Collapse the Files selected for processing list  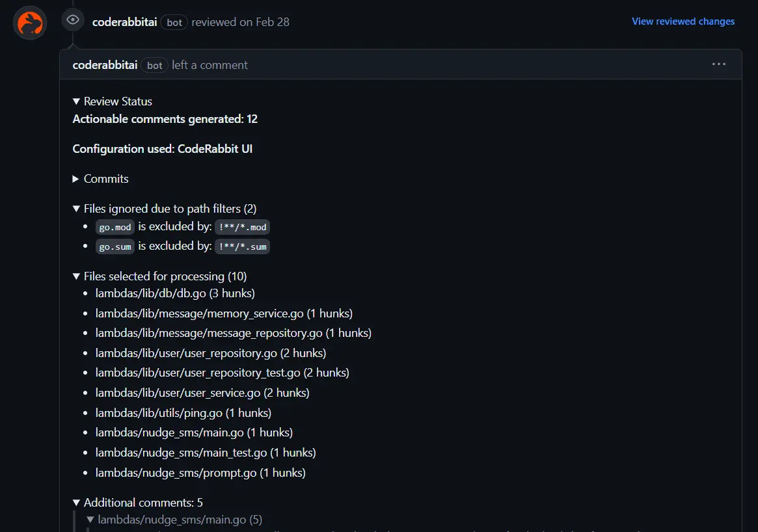(76, 276)
